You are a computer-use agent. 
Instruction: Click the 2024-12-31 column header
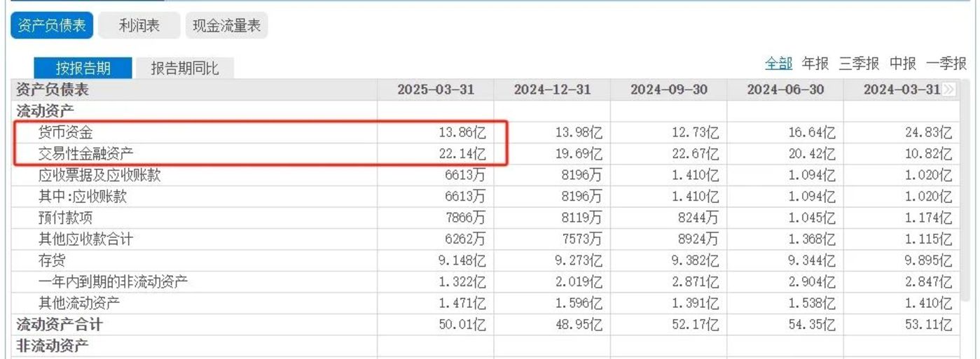[x=552, y=90]
